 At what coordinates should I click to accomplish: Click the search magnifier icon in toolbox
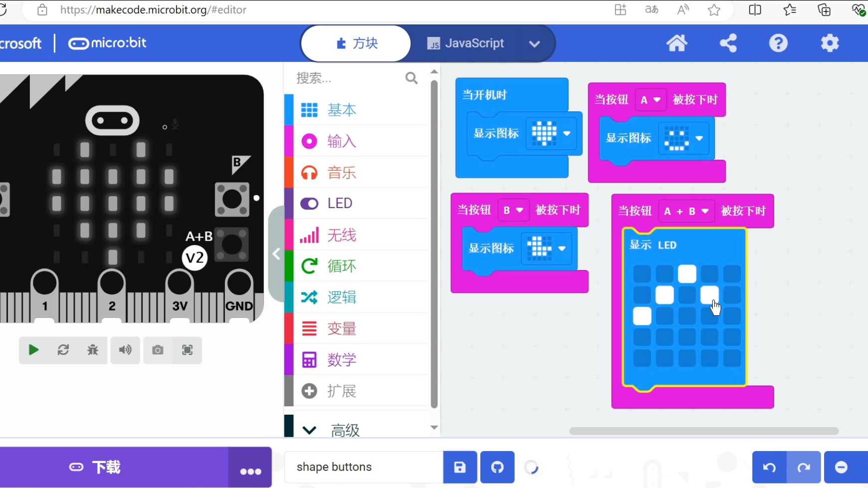[411, 78]
